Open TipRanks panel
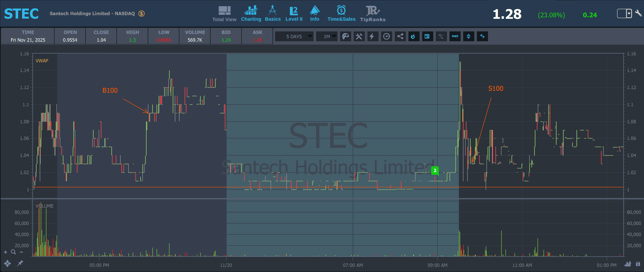Screen dimensions: 644x272 click(x=373, y=14)
